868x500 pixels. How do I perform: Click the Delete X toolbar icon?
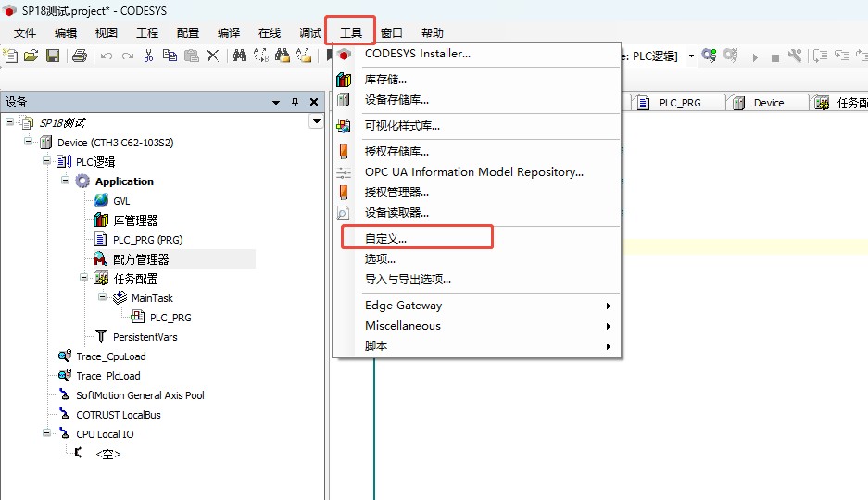[x=212, y=56]
